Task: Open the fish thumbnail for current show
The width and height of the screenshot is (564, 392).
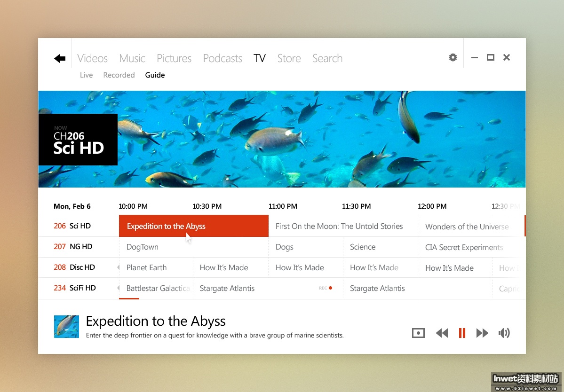Action: [x=66, y=327]
